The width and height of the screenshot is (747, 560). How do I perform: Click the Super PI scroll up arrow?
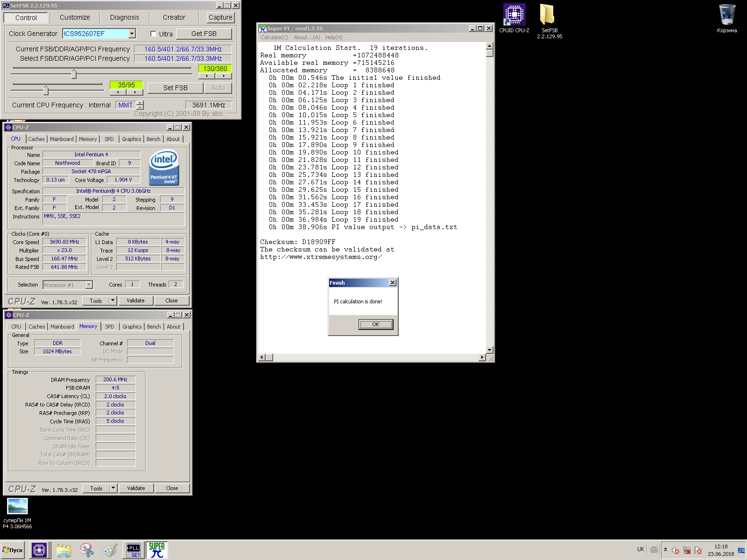[489, 46]
